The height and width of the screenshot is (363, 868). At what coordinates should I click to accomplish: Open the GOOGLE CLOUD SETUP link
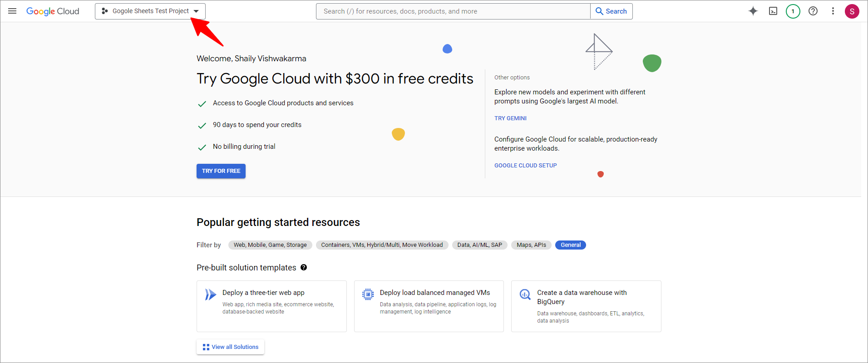tap(525, 166)
